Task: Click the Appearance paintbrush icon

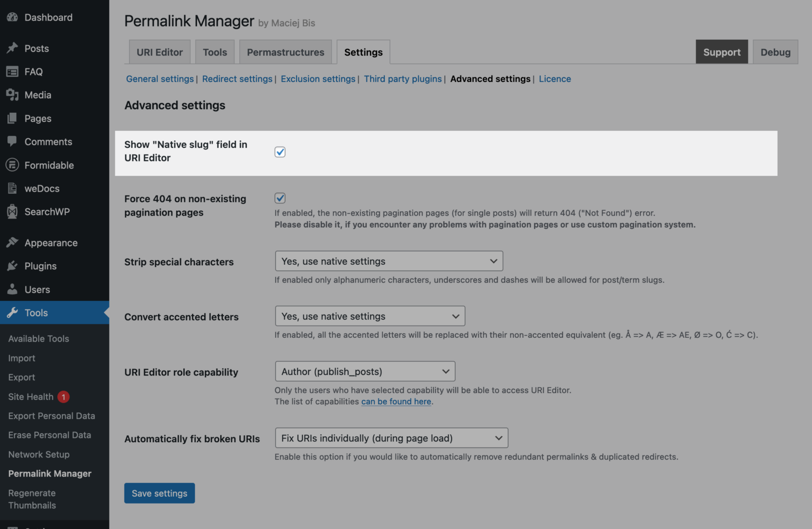Action: (12, 243)
